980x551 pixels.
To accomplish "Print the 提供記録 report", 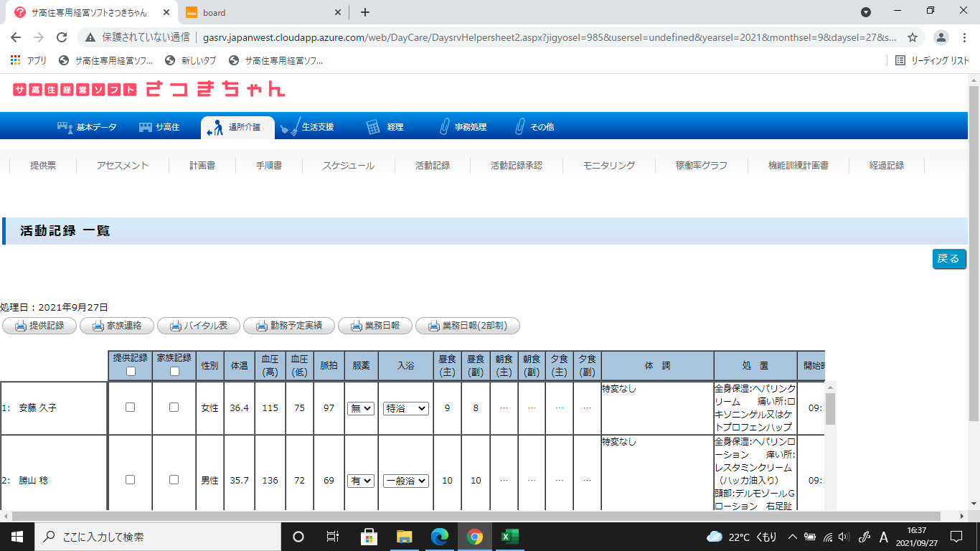I will (x=39, y=326).
